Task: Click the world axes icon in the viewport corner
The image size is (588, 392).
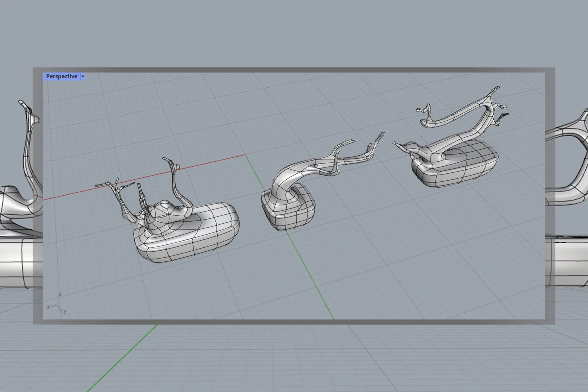Action: (x=58, y=304)
